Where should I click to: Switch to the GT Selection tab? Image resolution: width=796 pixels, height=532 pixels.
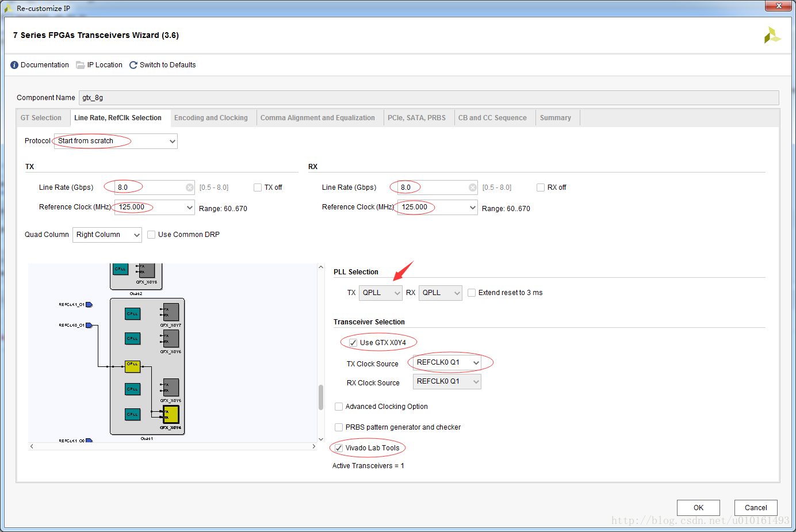41,118
